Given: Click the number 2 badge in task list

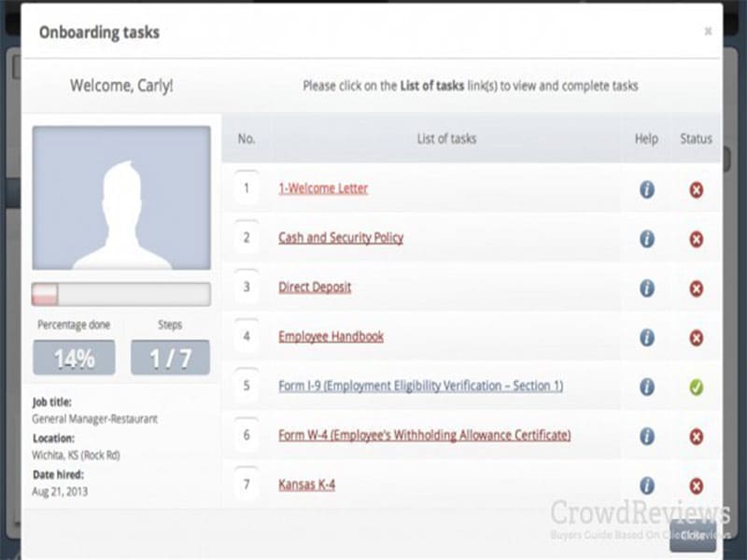Looking at the screenshot, I should point(247,237).
